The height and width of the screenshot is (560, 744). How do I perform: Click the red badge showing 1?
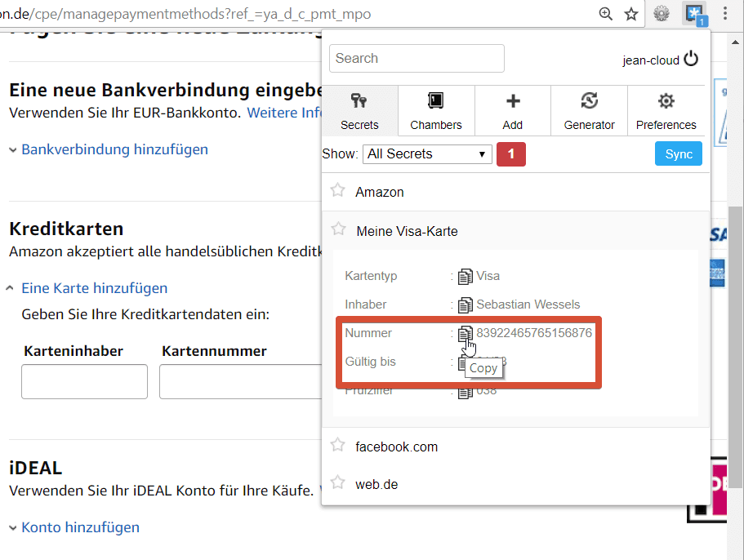[x=511, y=154]
